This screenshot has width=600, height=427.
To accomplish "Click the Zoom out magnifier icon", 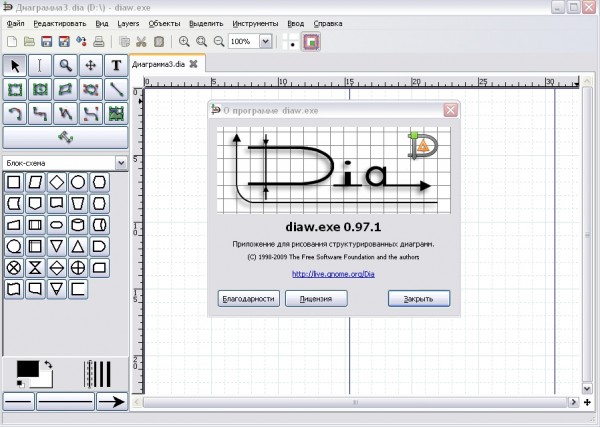I will [x=219, y=41].
